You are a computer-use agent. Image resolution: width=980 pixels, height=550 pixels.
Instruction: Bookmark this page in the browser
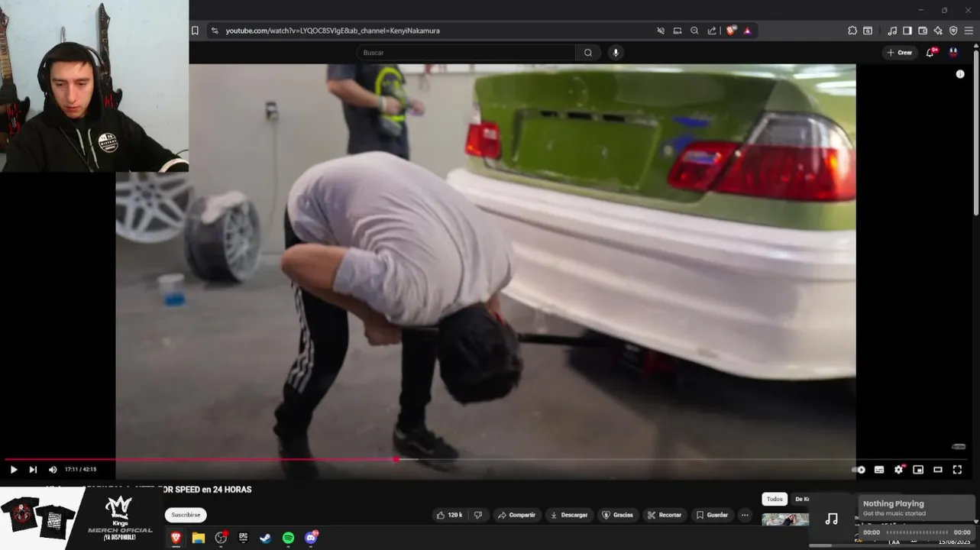click(x=195, y=31)
